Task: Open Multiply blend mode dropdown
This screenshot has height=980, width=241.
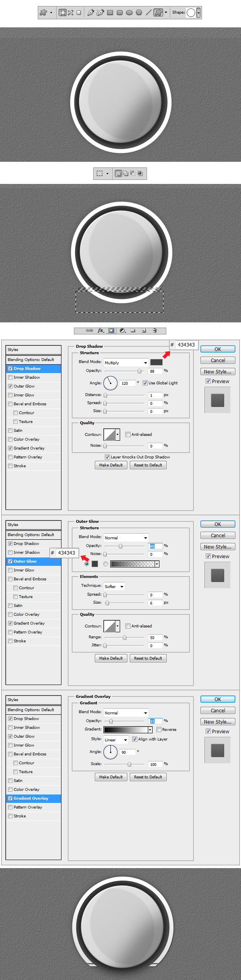Action: coord(126,363)
